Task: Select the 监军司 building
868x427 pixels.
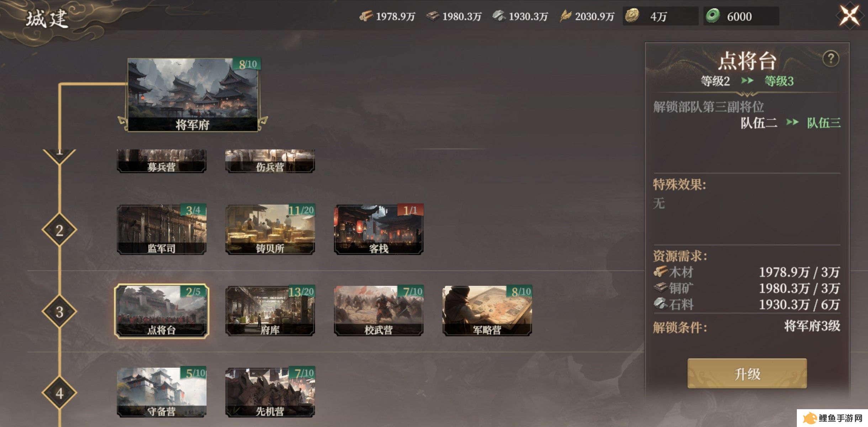Action: tap(162, 230)
